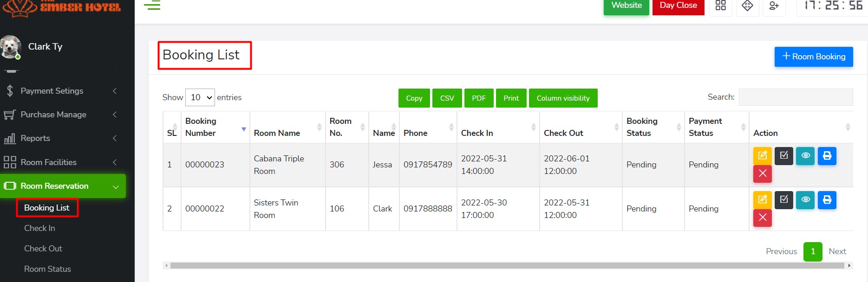
Task: Click the horizontal scrollbar under the table
Action: (507, 266)
